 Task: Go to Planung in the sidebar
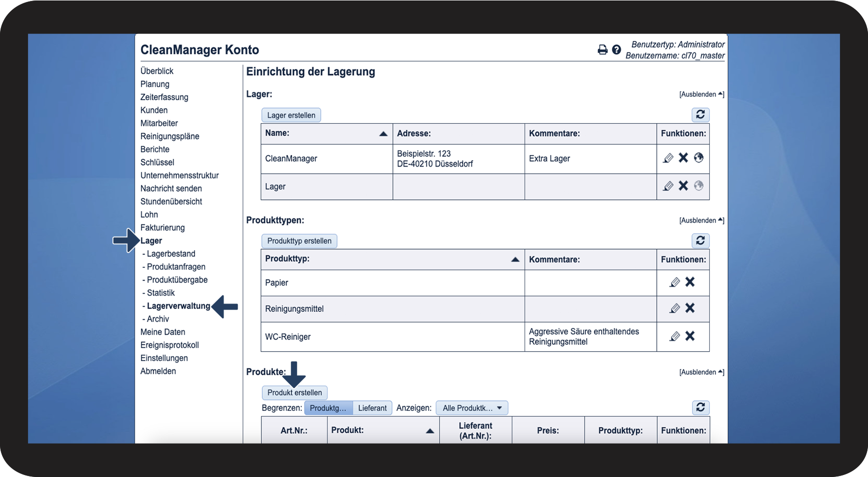(x=155, y=84)
